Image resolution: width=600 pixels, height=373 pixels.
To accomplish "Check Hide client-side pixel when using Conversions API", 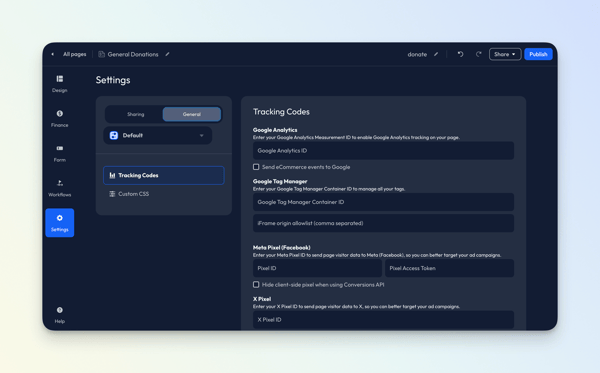I will pyautogui.click(x=256, y=285).
